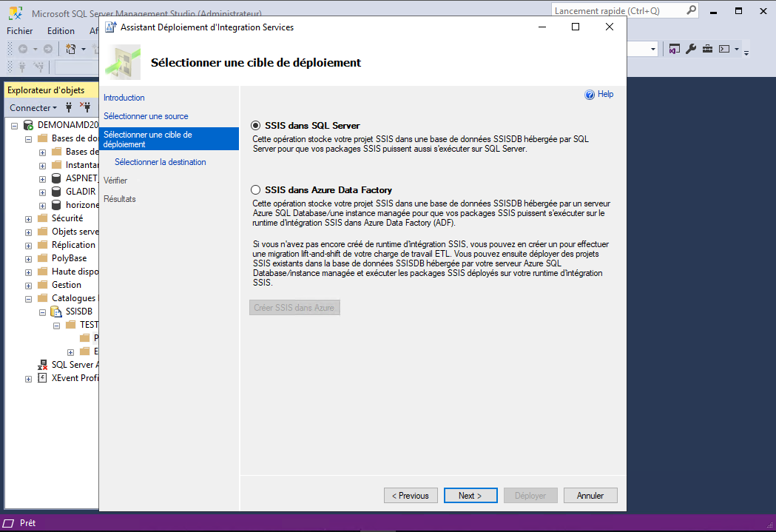The width and height of the screenshot is (776, 532).
Task: Click the greyed-out Déployer button
Action: point(530,496)
